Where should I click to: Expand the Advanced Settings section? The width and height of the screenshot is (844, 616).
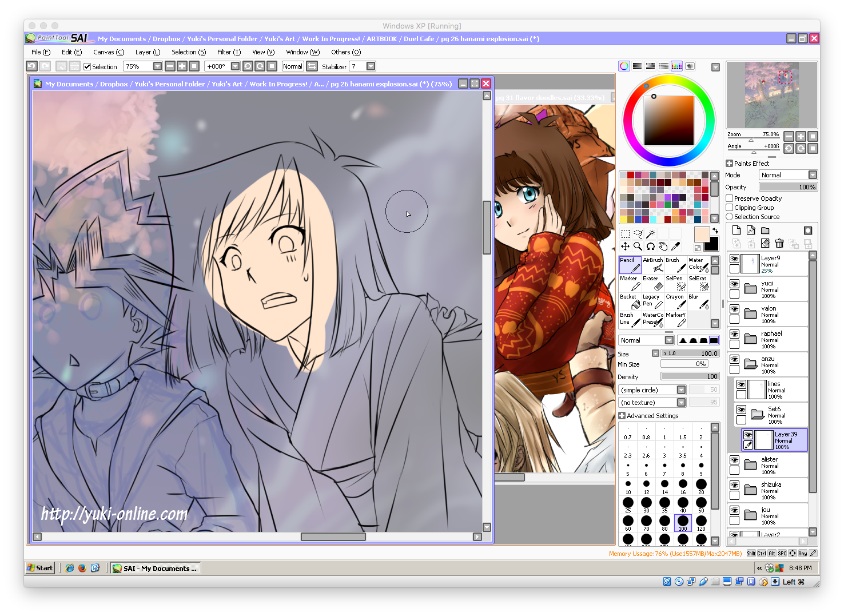[x=622, y=416]
